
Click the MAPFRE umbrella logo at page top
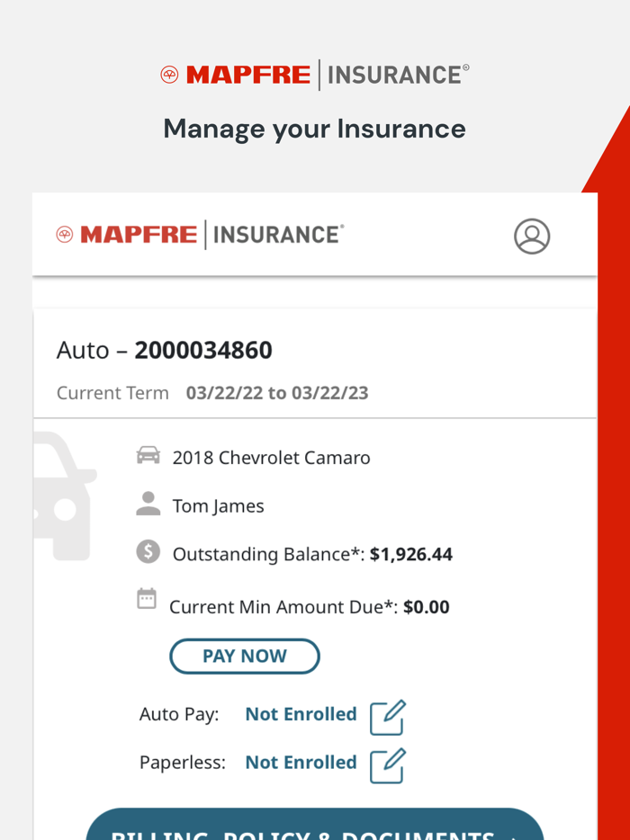168,73
